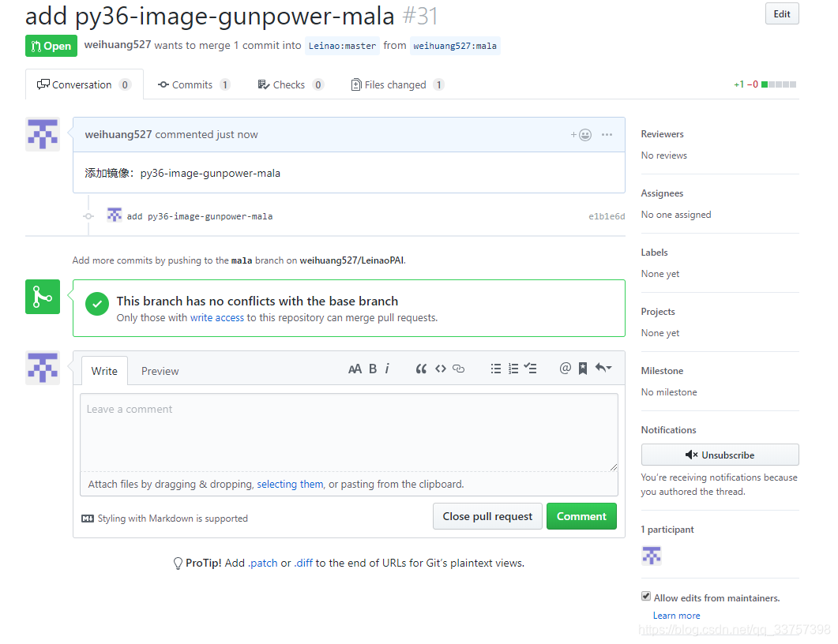The height and width of the screenshot is (644, 838).
Task: Toggle bold text formatting in comment editor
Action: [373, 369]
